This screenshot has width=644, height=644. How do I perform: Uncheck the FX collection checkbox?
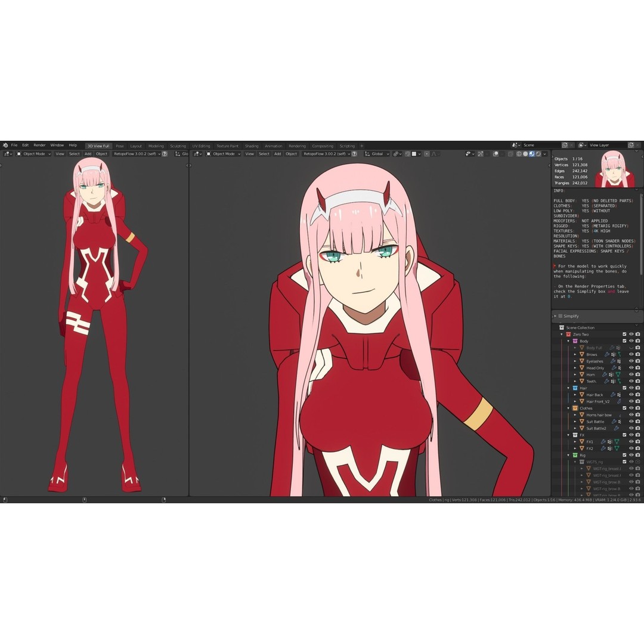624,435
